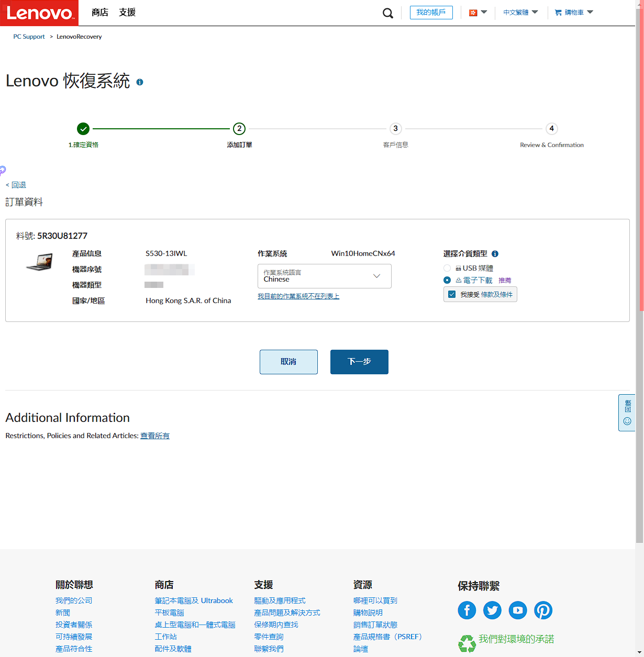The height and width of the screenshot is (657, 644).
Task: Open footer link 投資者關係
Action: click(74, 625)
